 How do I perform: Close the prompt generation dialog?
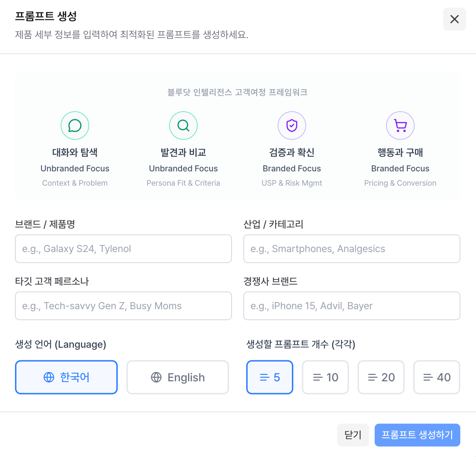tap(454, 19)
